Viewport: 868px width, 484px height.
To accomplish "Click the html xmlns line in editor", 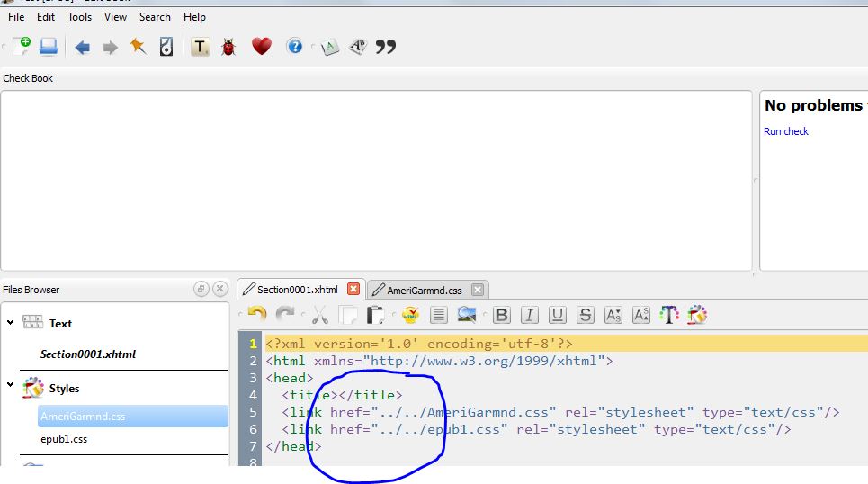I will (439, 361).
